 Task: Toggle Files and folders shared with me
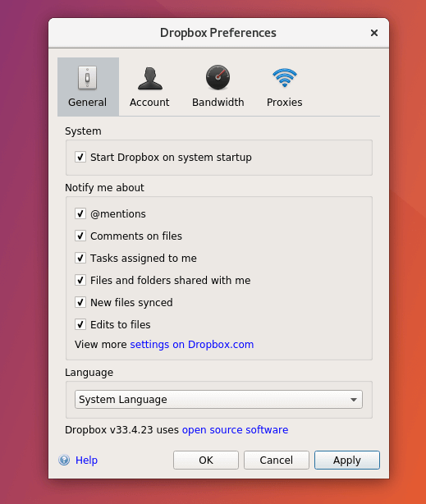80,280
